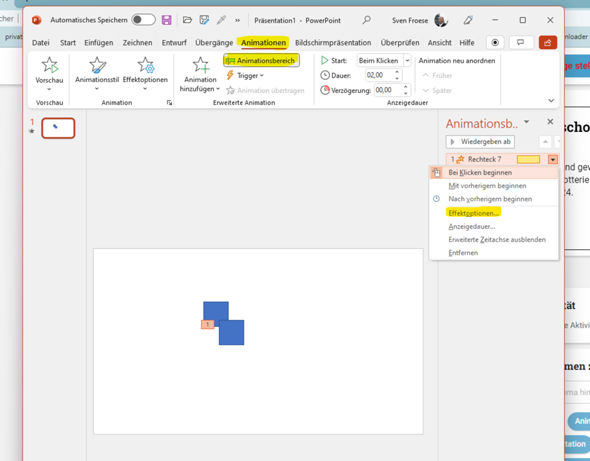590x461 pixels.
Task: Click the PowerPoint app logo icon
Action: [x=36, y=20]
